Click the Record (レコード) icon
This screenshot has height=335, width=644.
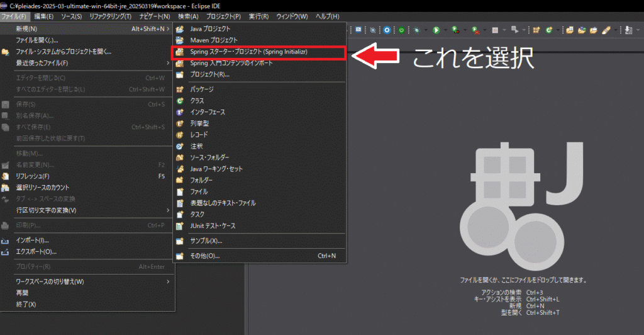(179, 135)
